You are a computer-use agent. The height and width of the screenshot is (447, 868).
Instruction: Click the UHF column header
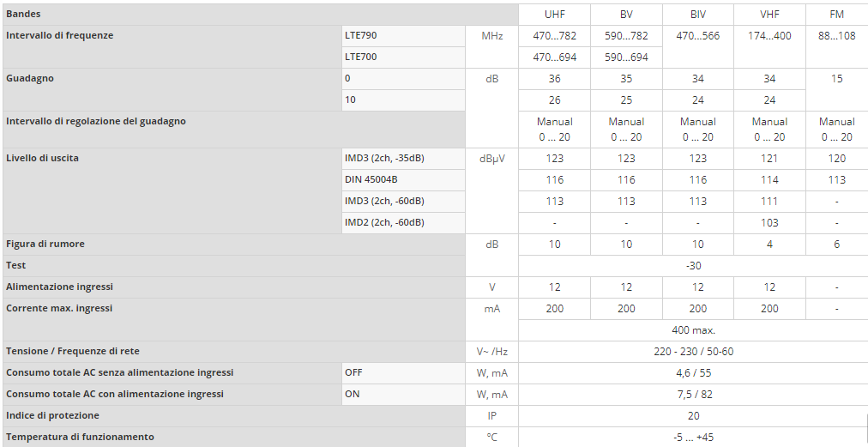555,15
